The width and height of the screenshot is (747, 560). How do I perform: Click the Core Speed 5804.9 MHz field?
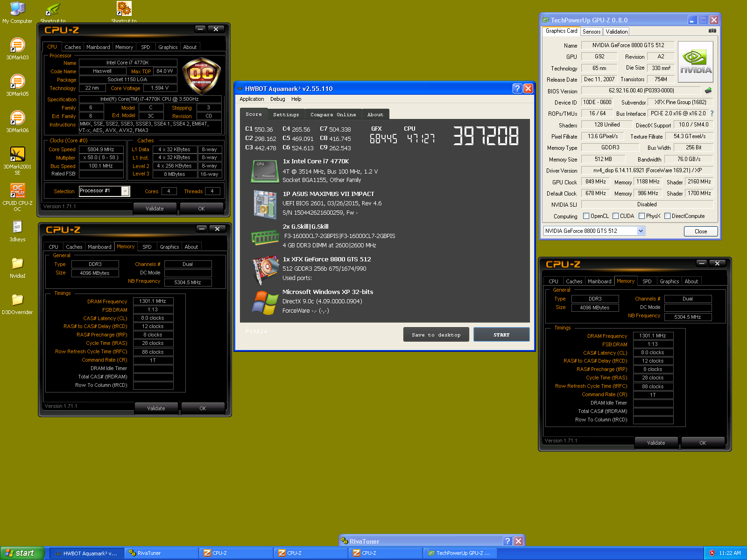[x=101, y=149]
